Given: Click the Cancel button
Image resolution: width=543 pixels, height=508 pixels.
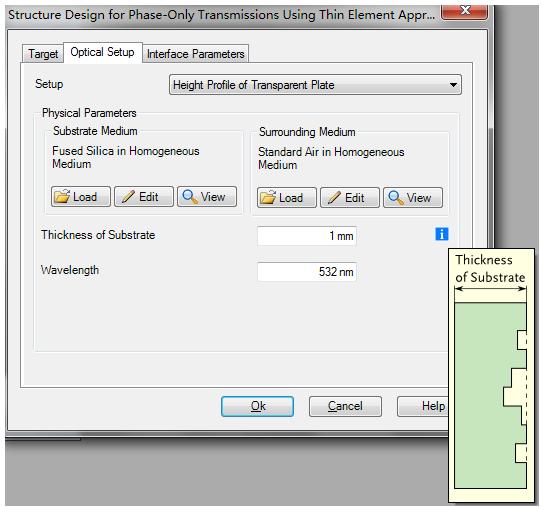Looking at the screenshot, I should click(x=345, y=406).
